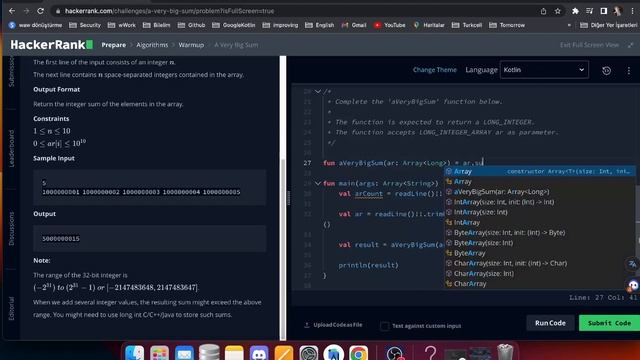Click the Run Code button
Viewport: 640px width, 360px height.
pos(550,323)
